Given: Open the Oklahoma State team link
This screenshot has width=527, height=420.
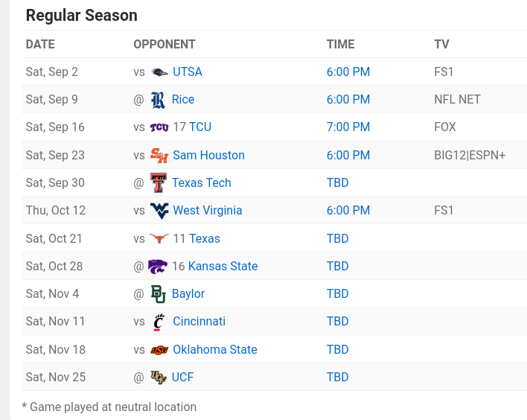Looking at the screenshot, I should [214, 349].
